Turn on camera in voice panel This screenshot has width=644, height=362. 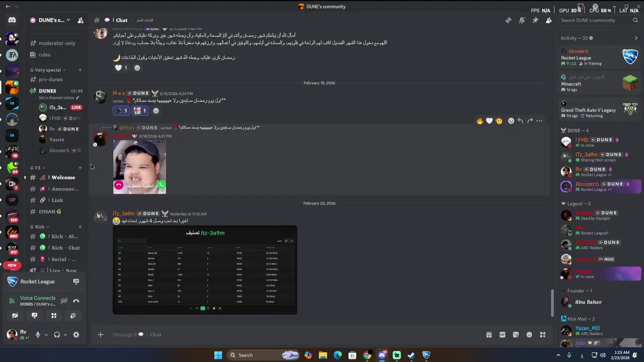click(x=15, y=316)
